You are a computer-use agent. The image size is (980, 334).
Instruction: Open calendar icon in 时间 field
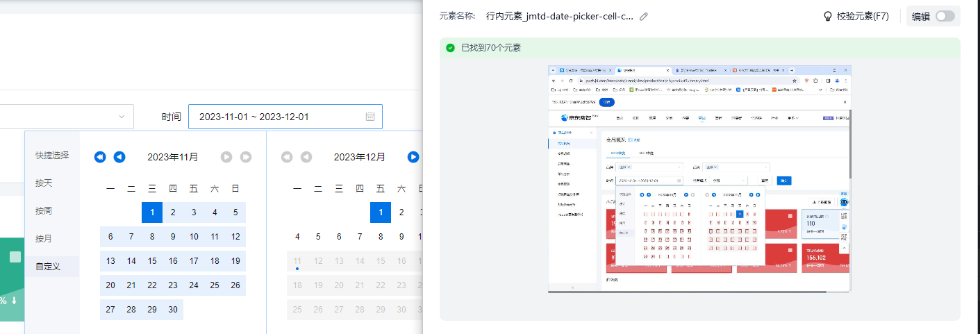pyautogui.click(x=370, y=117)
